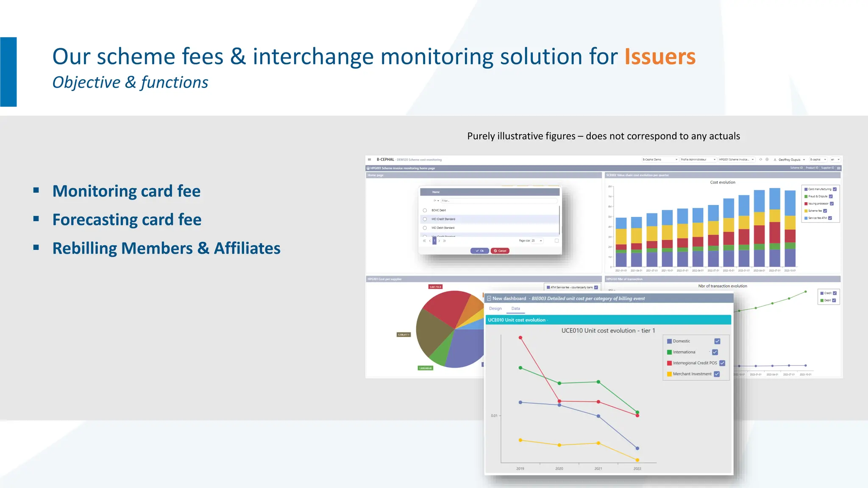Viewport: 868px width, 488px height.
Task: Click the Ok button in dialog
Action: click(480, 251)
